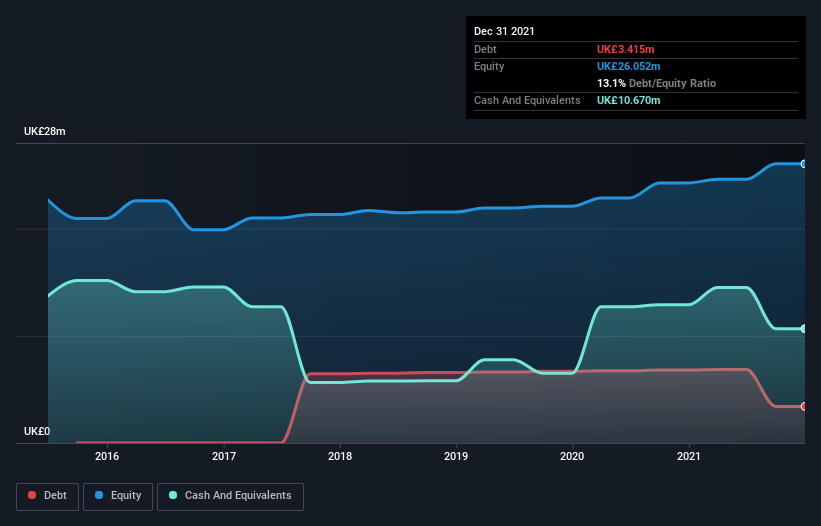Toggle the Debt series in legend

(47, 496)
